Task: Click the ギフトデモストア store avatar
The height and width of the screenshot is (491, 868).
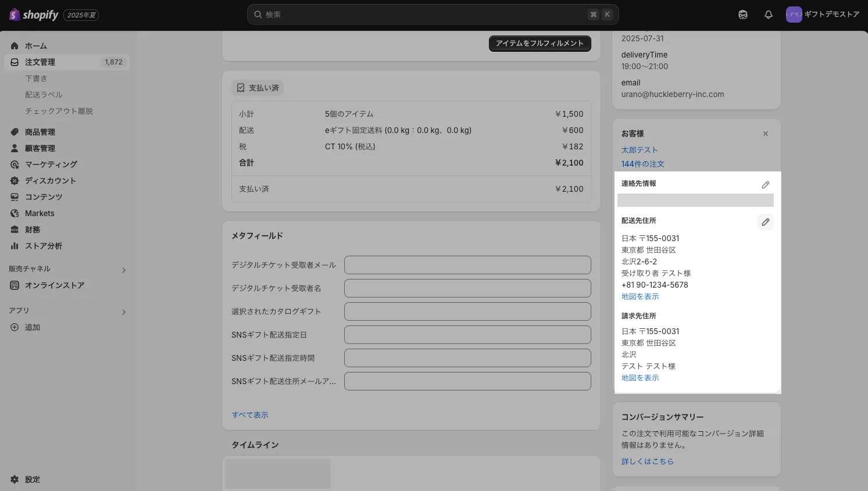Action: pyautogui.click(x=794, y=15)
